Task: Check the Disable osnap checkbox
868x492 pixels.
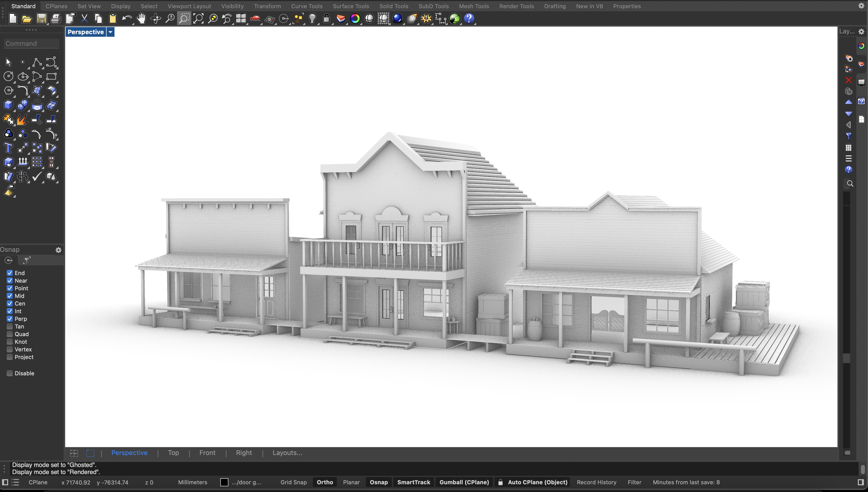Action: tap(10, 373)
